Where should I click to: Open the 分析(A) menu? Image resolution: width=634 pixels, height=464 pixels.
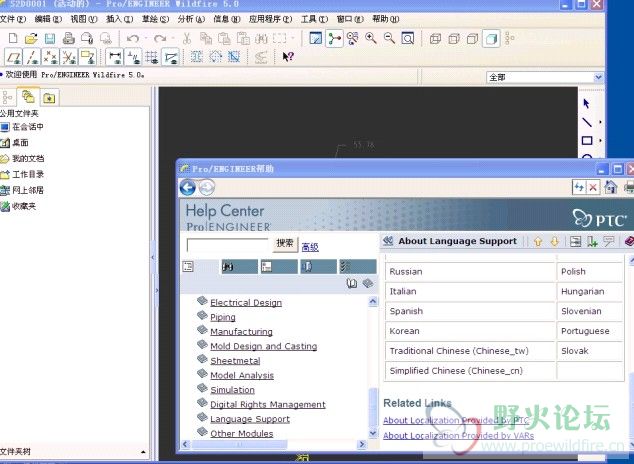tap(191, 19)
